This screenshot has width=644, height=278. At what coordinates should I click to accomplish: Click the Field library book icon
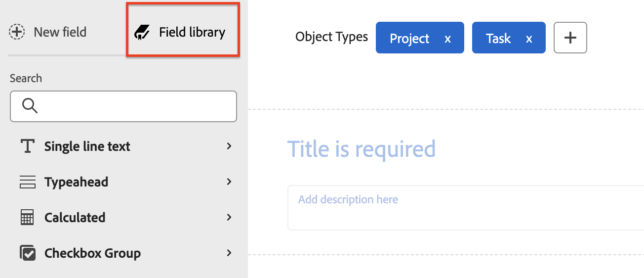[x=142, y=33]
